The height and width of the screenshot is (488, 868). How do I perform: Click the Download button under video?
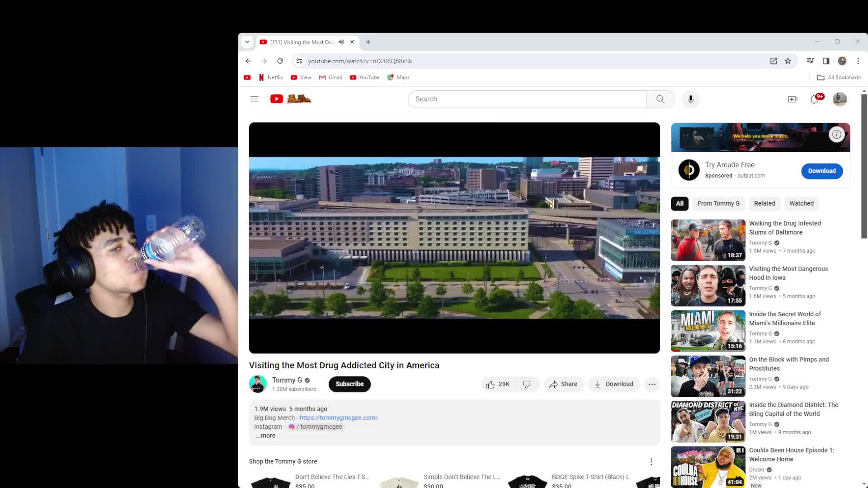[x=614, y=384]
